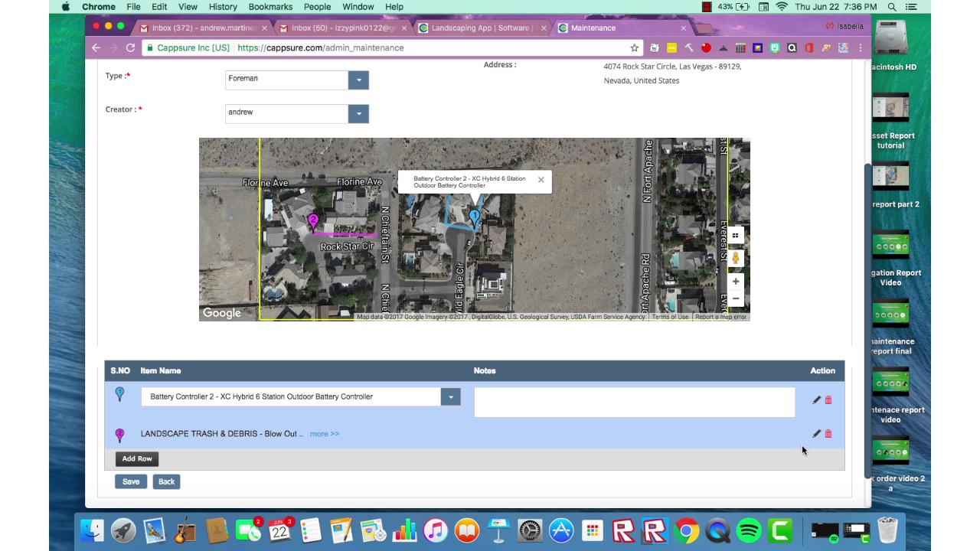Select magenta map marker 2 on the map
The height and width of the screenshot is (551, 980).
313,222
